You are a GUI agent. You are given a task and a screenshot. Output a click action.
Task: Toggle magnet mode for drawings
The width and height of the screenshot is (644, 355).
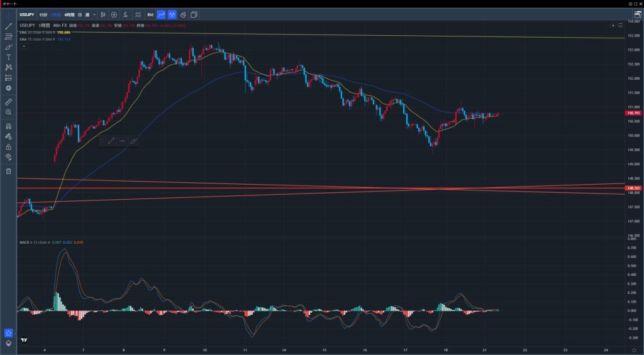click(x=9, y=126)
